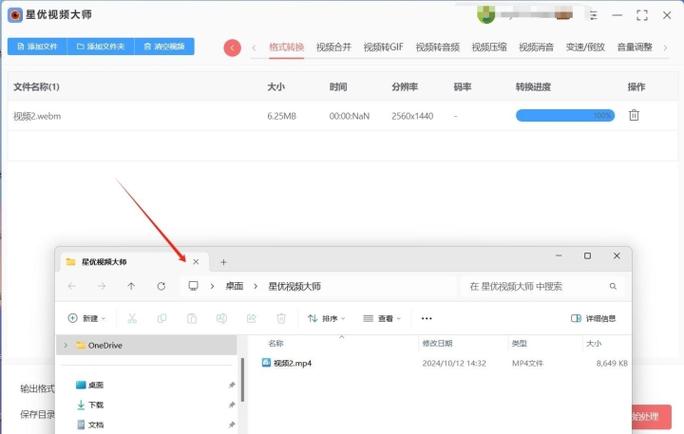Open the 音量调整 tab

(635, 47)
